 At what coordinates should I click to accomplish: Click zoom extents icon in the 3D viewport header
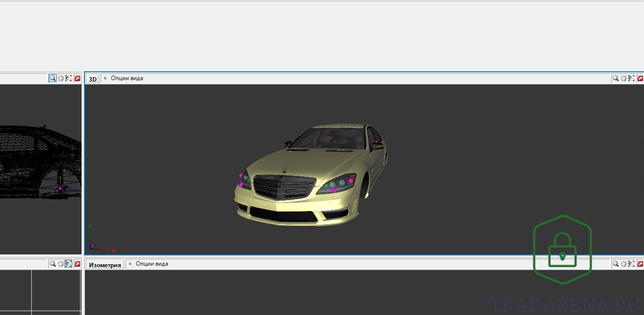tap(631, 78)
